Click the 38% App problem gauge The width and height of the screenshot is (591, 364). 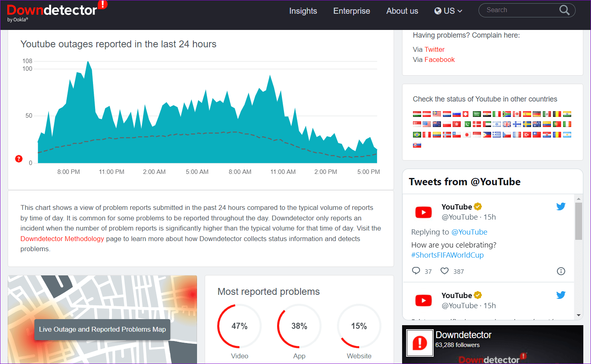[299, 326]
